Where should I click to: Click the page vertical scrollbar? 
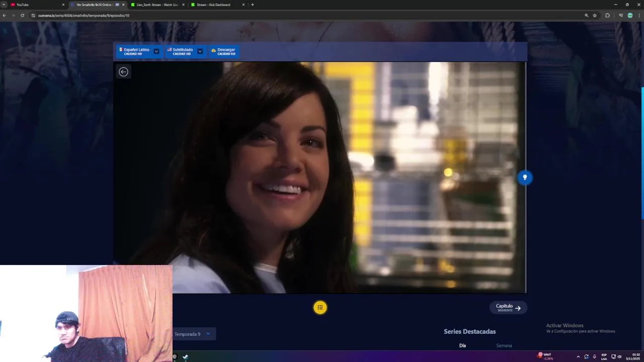point(642,153)
